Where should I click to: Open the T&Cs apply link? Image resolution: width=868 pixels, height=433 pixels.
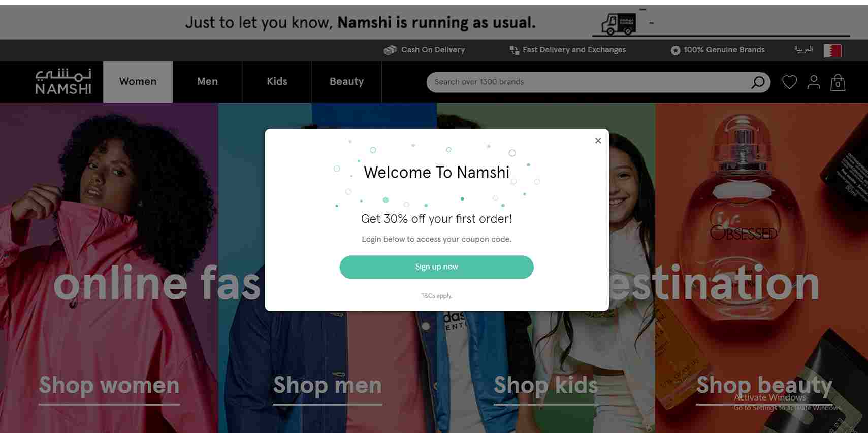coord(436,296)
